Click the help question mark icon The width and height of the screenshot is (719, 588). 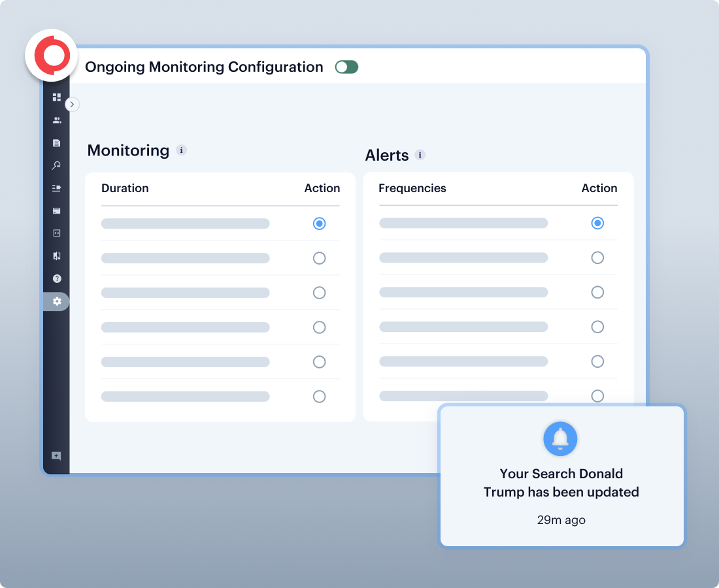57,278
